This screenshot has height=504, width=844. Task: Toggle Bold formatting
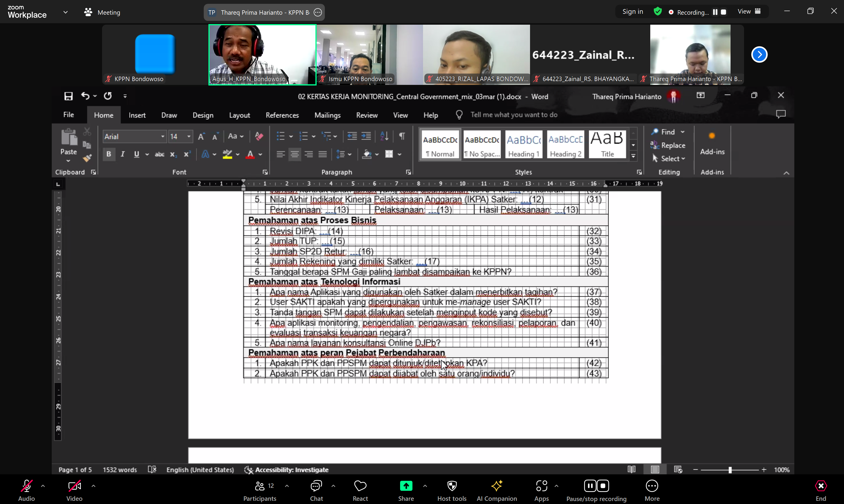pos(108,154)
